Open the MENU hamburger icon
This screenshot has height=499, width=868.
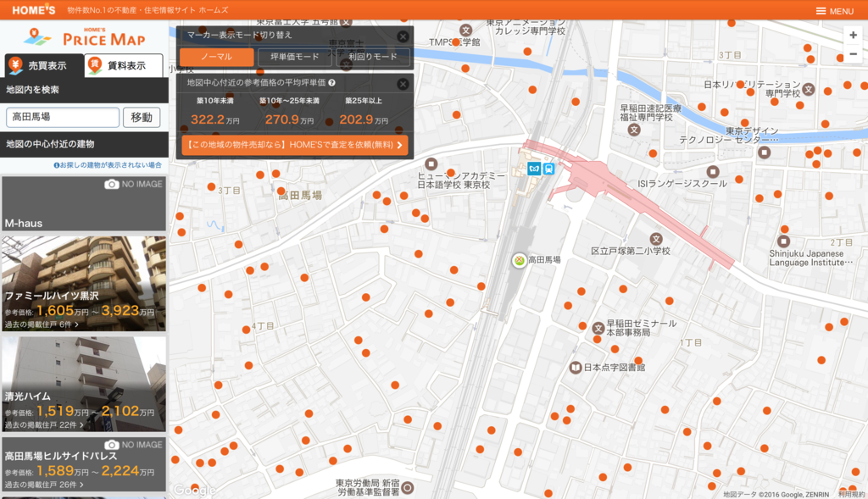821,10
